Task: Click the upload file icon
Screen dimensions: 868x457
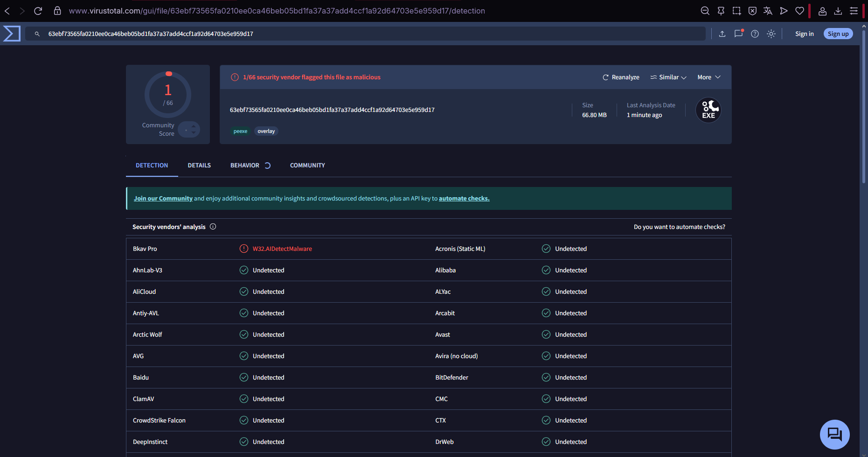Action: (x=722, y=34)
